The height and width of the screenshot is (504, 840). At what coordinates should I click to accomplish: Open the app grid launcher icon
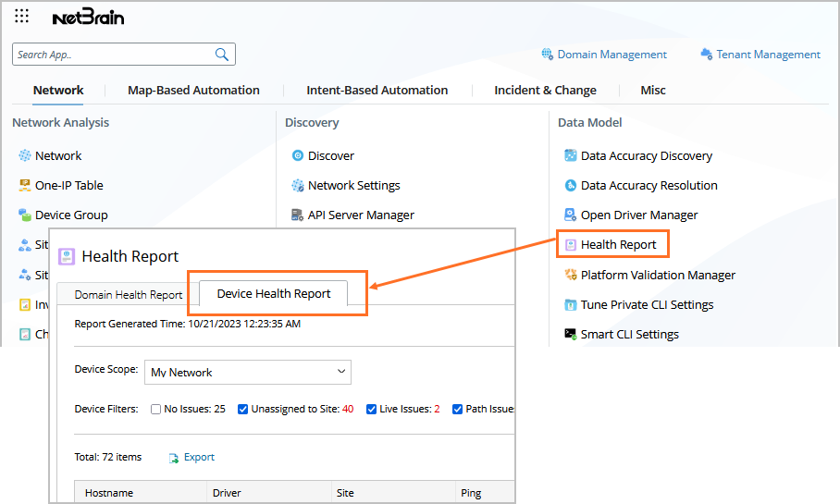pyautogui.click(x=22, y=17)
